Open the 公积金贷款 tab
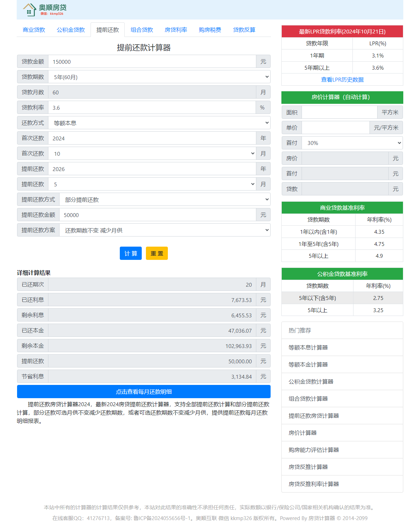Viewport: 420px width, 526px height. coord(71,30)
